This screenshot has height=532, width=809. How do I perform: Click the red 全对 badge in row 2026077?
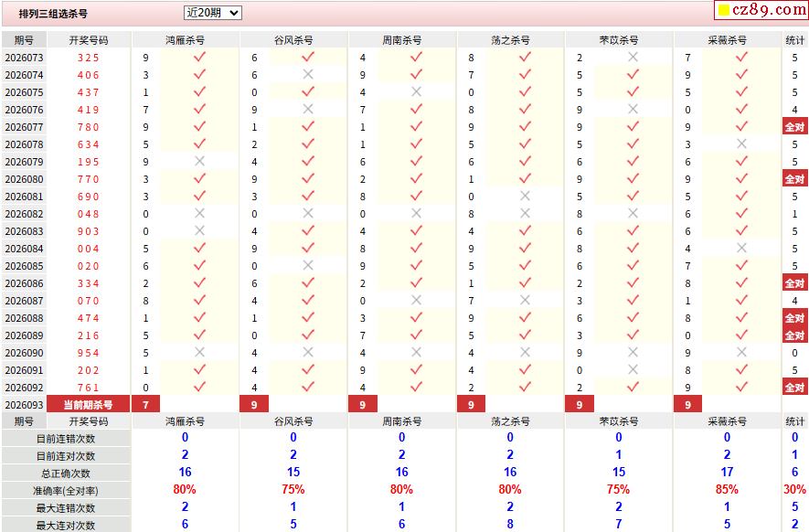point(794,127)
